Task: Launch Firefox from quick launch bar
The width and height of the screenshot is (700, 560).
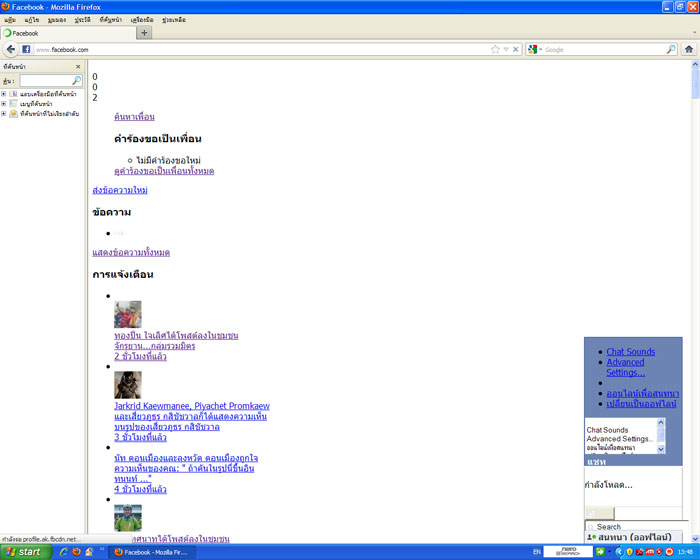Action: tap(76, 552)
